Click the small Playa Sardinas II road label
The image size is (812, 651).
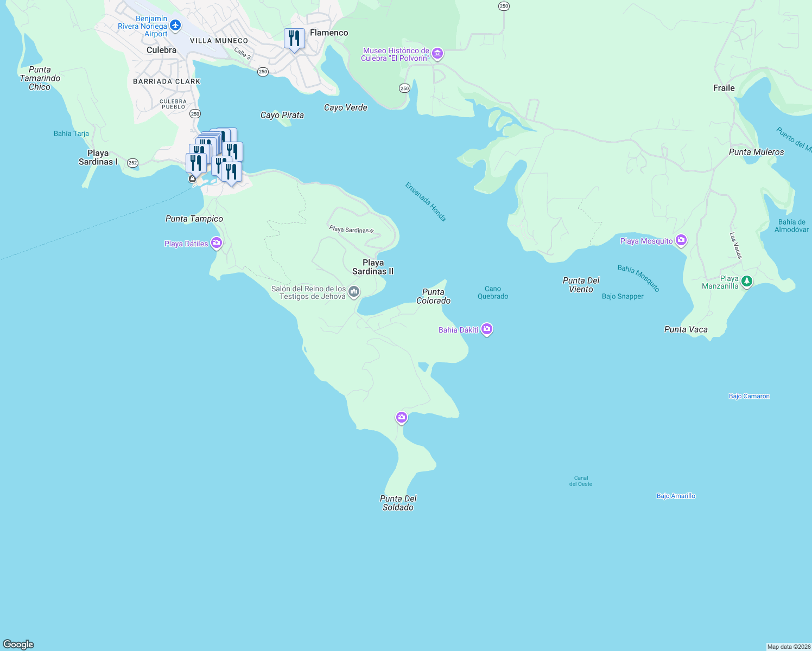coord(352,229)
